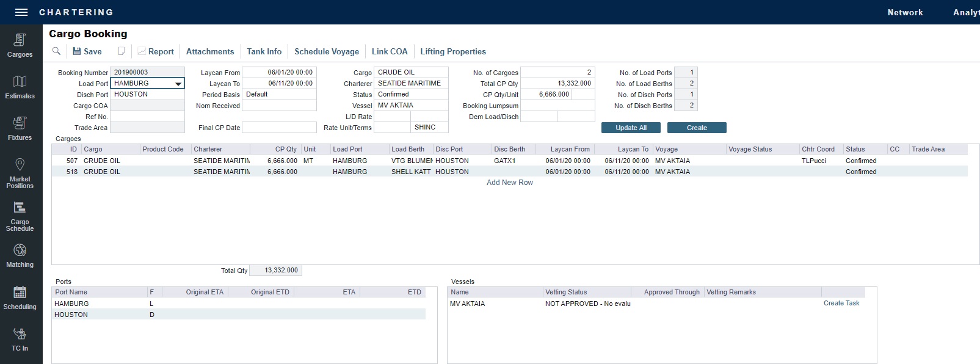The image size is (980, 364).
Task: Go to Estimates in sidebar
Action: (x=20, y=87)
